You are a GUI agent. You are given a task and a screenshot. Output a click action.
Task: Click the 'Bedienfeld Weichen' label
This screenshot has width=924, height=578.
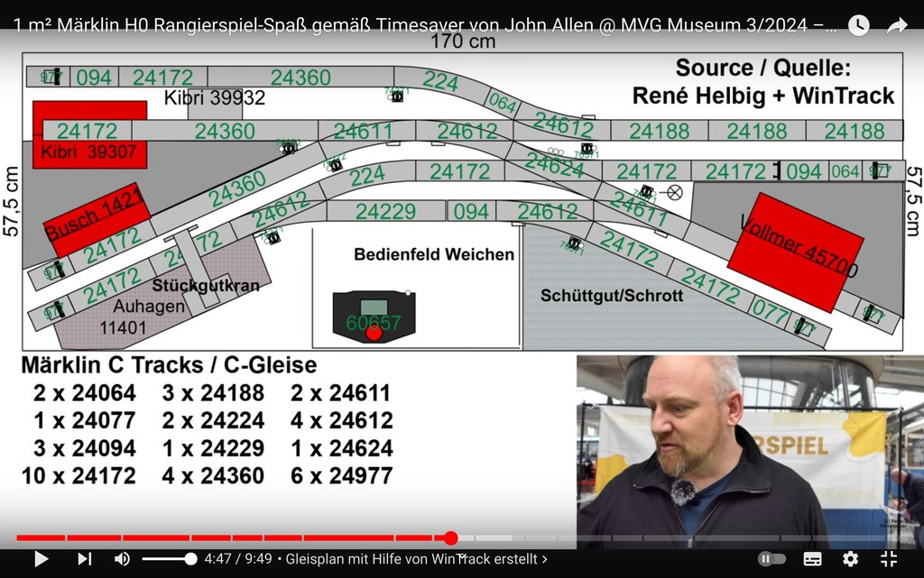pos(434,254)
